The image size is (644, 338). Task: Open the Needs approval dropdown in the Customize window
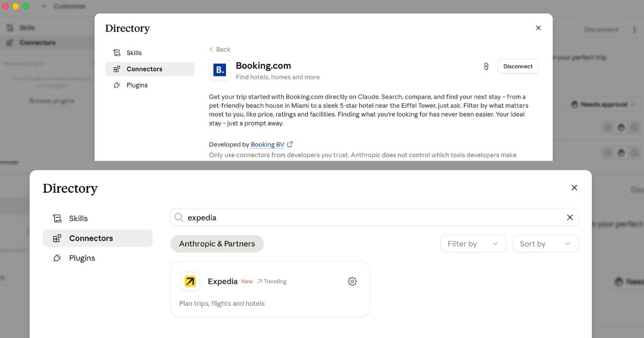pyautogui.click(x=603, y=105)
